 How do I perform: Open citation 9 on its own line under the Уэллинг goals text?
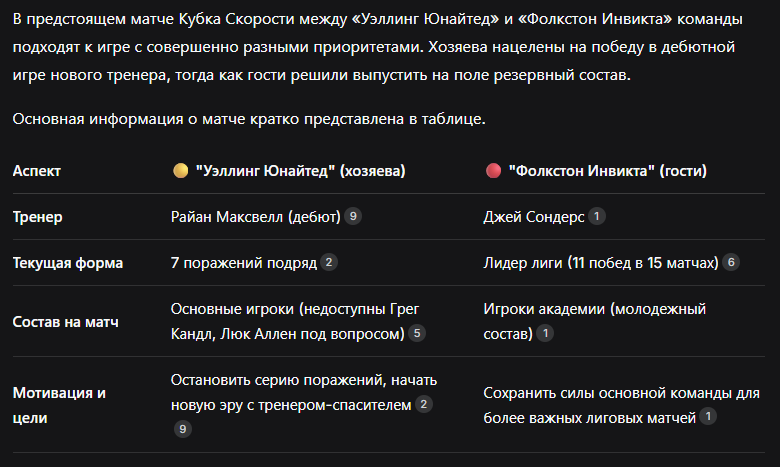pos(182,428)
